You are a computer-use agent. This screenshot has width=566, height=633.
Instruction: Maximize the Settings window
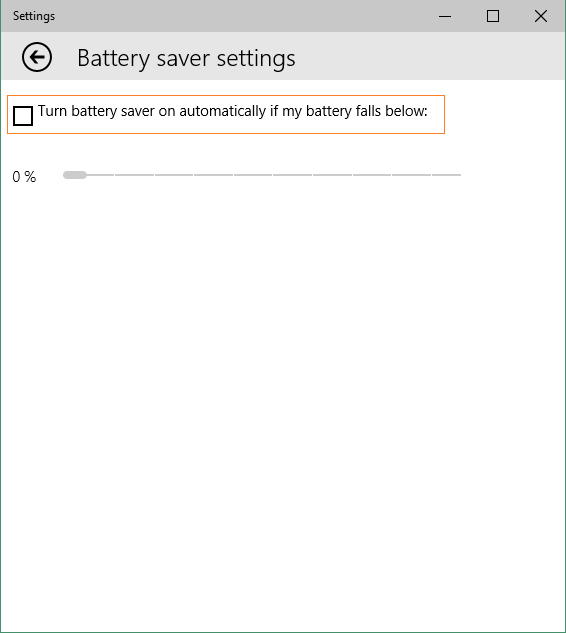(493, 16)
